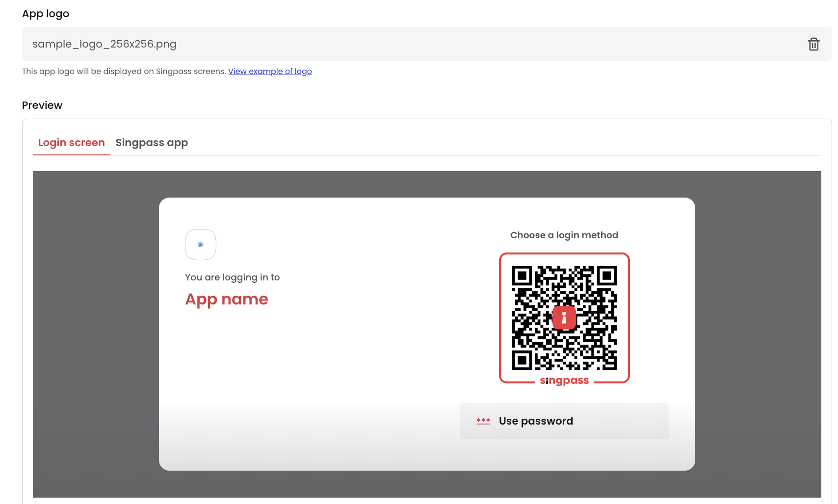Click the sample_logo_256x256.png file field
Screen dimensions: 838x504
coord(427,44)
